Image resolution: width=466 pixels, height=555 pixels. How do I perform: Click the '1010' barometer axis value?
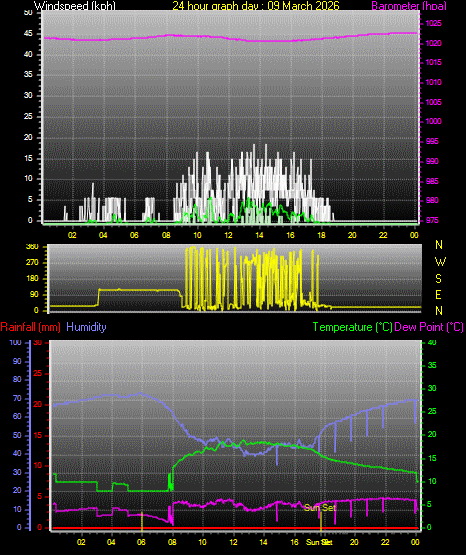click(x=433, y=82)
